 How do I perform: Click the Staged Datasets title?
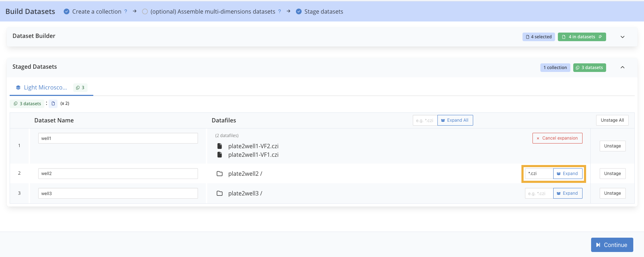coord(35,67)
